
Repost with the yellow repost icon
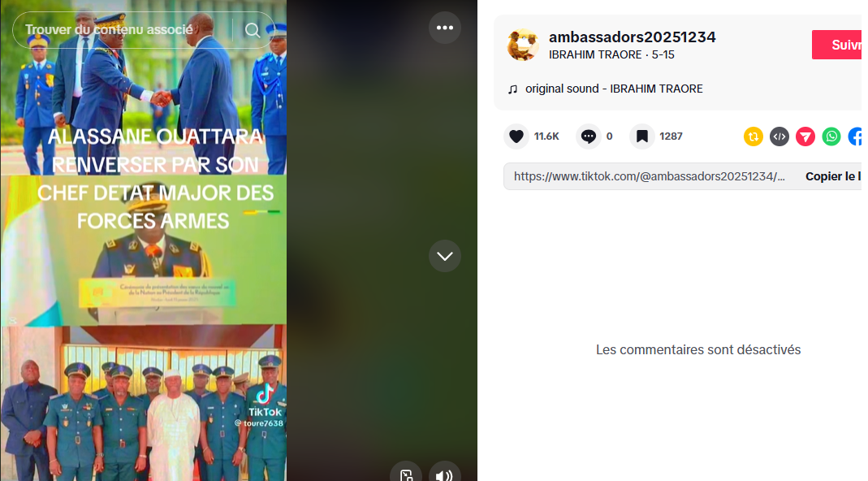click(x=753, y=136)
